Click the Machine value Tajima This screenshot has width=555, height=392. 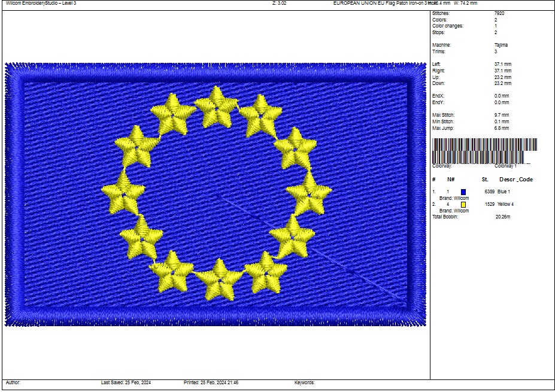tap(502, 45)
